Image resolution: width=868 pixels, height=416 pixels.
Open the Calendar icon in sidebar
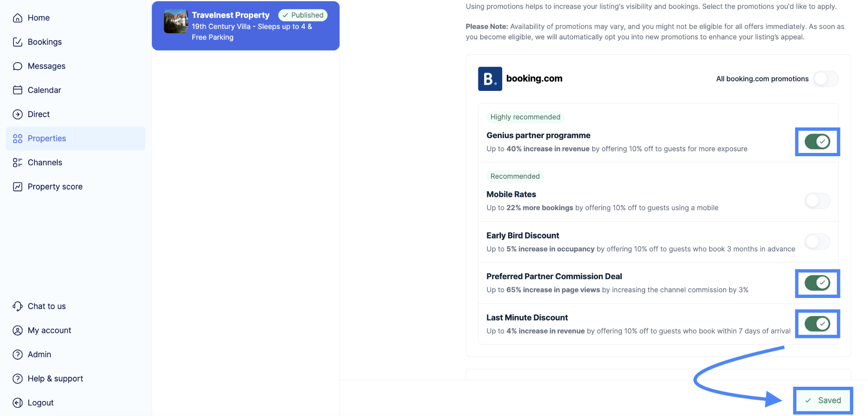point(17,90)
